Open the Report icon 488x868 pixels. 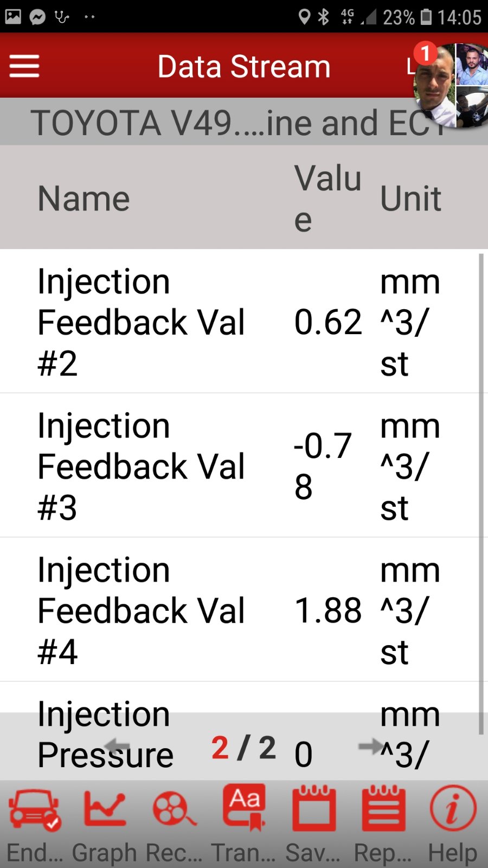pos(383,809)
